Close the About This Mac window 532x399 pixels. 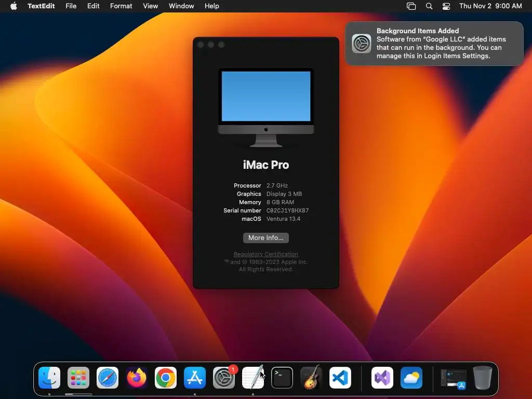tap(201, 45)
